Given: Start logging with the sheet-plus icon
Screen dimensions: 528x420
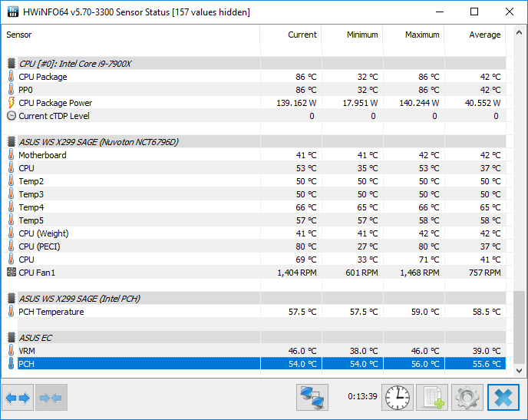Looking at the screenshot, I should (432, 398).
